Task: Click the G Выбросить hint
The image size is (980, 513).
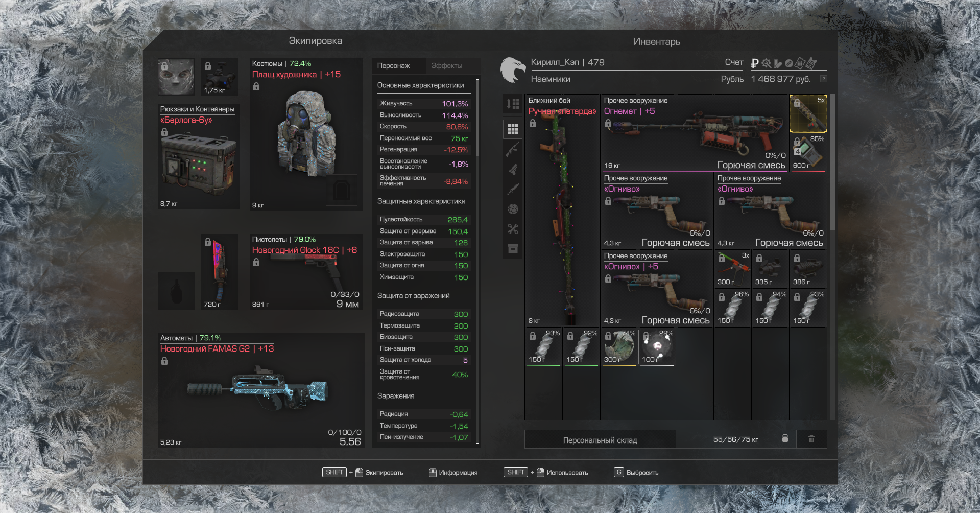Action: point(636,473)
